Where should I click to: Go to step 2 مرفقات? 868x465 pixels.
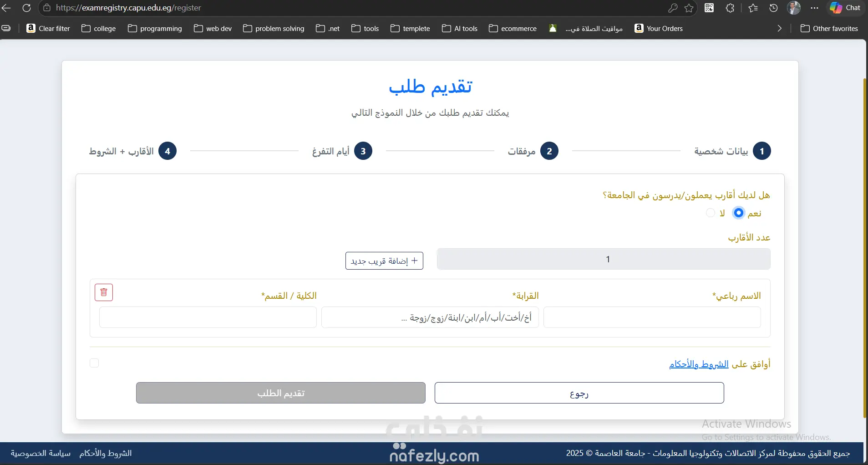pyautogui.click(x=533, y=151)
